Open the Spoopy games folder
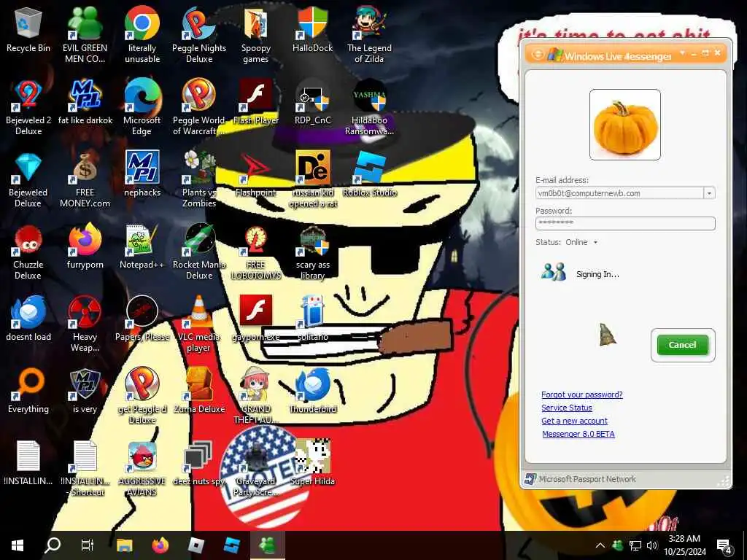Screen dimensions: 747x560 [x=256, y=36]
